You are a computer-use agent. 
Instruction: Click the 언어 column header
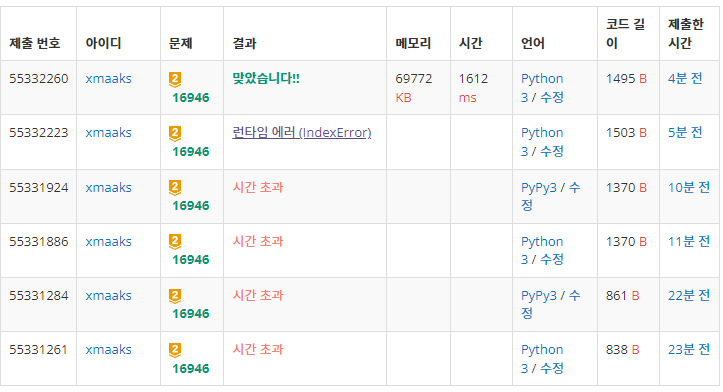point(533,43)
